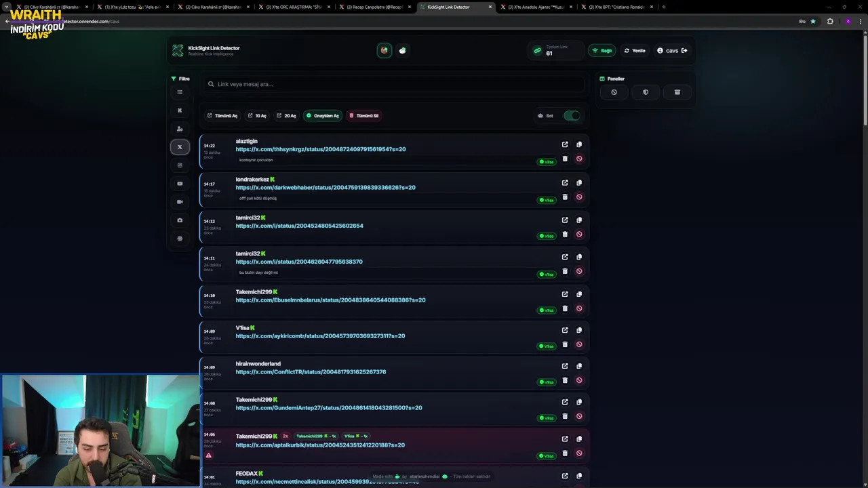Click V'lisa badge on alaztigin row
Image resolution: width=868 pixels, height=488 pixels.
(x=547, y=162)
